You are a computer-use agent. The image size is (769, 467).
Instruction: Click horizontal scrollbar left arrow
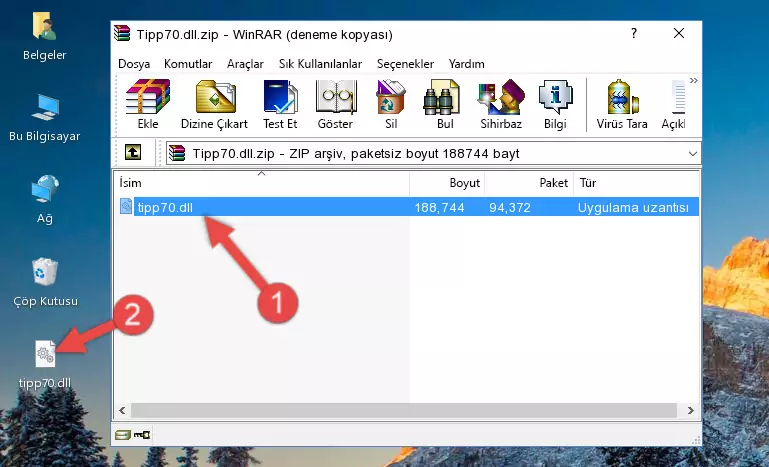point(123,410)
